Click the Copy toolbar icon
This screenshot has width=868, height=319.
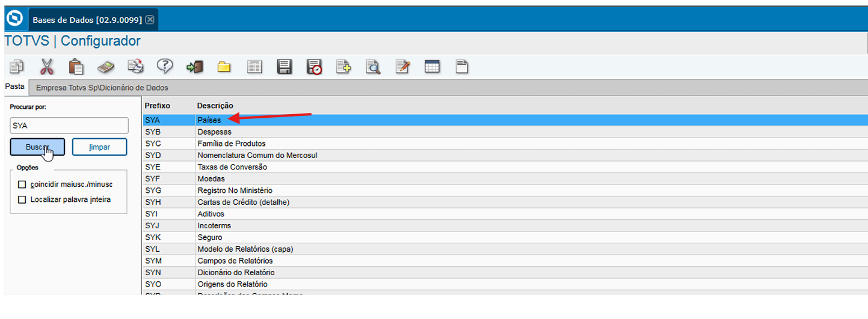(17, 67)
